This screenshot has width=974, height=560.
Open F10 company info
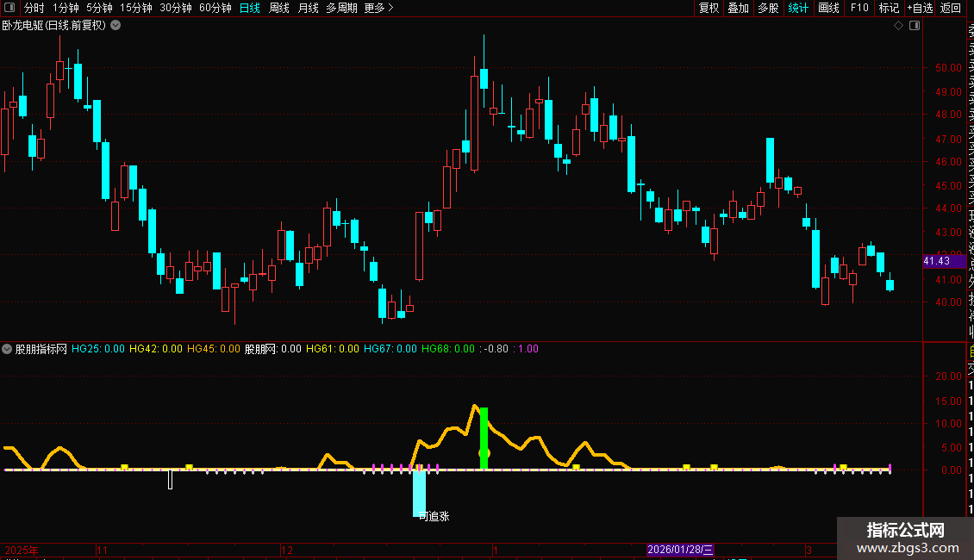pyautogui.click(x=859, y=8)
